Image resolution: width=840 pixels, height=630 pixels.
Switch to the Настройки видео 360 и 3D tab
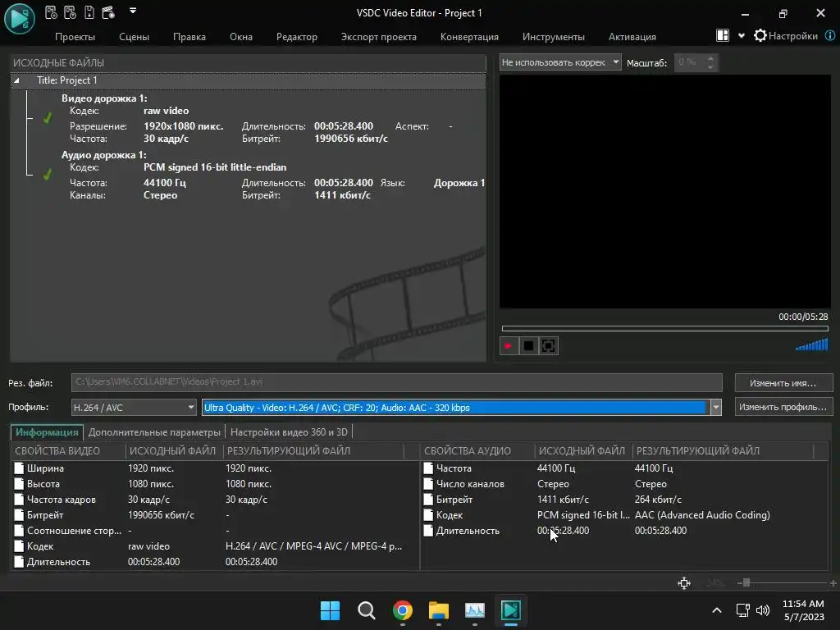pos(289,431)
